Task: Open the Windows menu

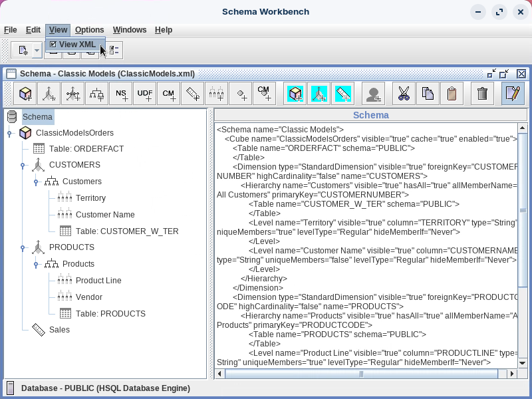Action: click(130, 30)
